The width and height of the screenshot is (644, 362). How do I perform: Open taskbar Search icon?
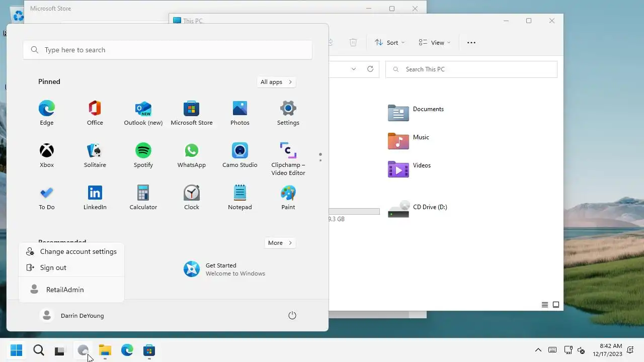point(39,350)
